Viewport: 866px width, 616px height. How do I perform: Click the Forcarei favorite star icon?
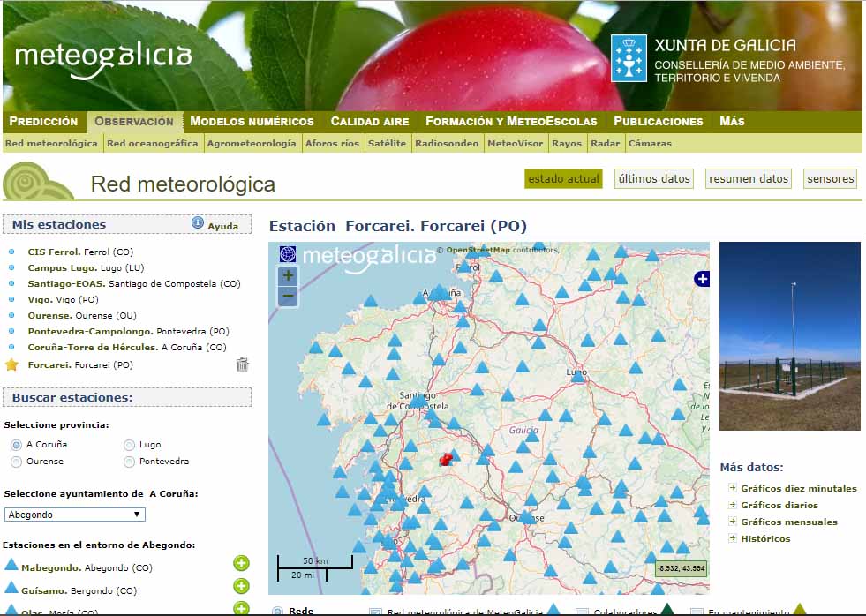tap(11, 364)
